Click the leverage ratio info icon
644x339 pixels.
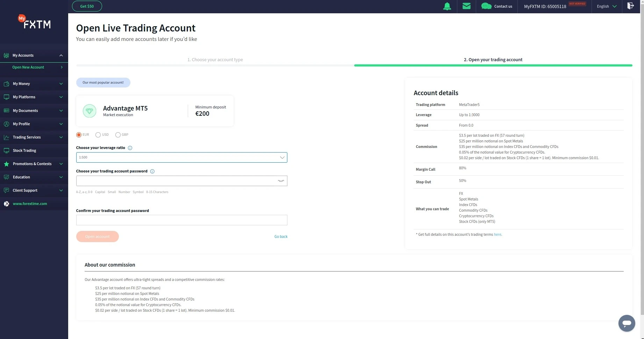(x=130, y=148)
